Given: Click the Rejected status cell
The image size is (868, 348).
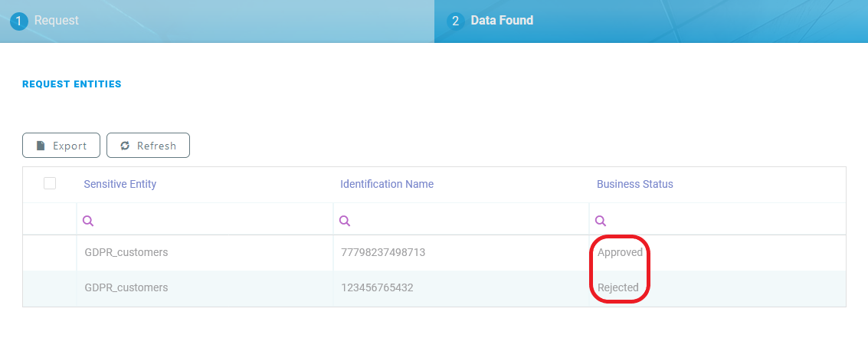Looking at the screenshot, I should click(618, 288).
